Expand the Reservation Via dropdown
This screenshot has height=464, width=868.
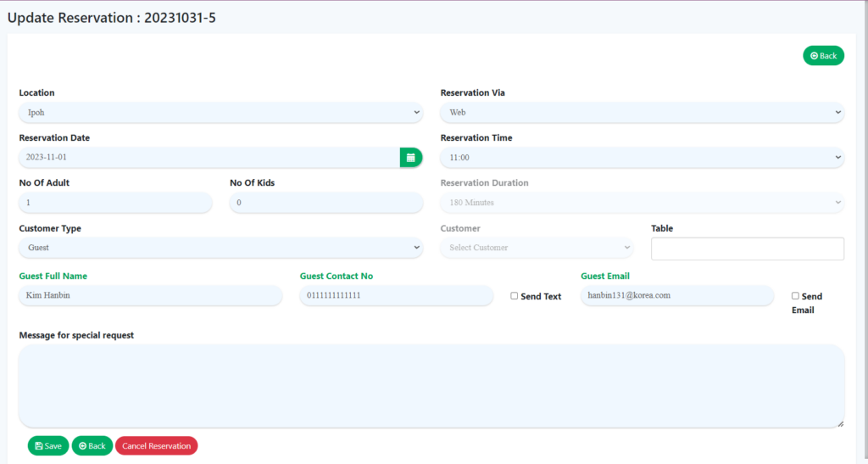[642, 112]
